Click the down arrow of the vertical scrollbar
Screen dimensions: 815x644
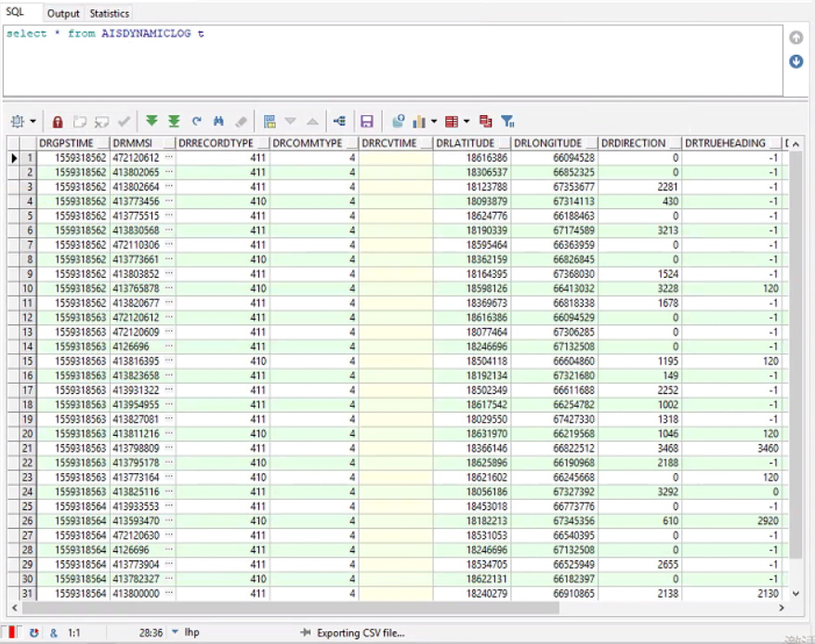[x=795, y=593]
